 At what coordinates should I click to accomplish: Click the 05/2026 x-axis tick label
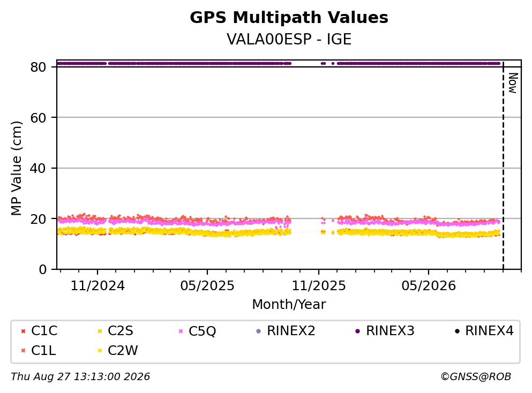point(429,286)
